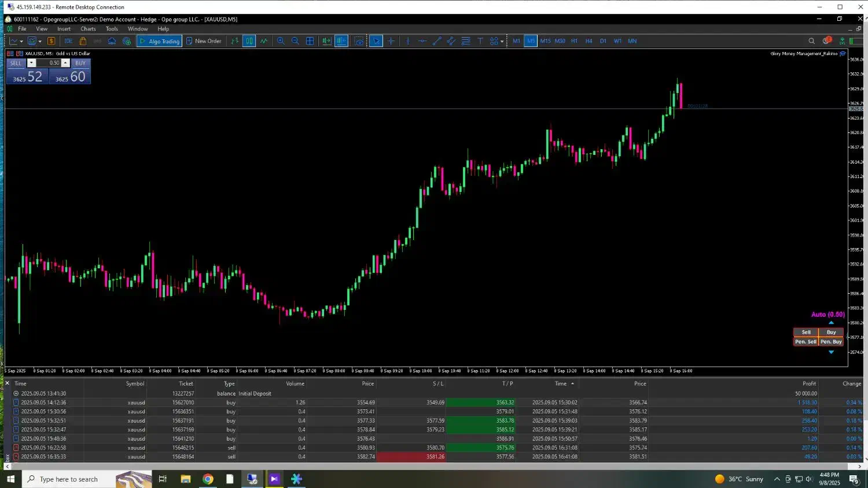Switch chart to line chart view
This screenshot has width=868, height=488.
tap(264, 41)
